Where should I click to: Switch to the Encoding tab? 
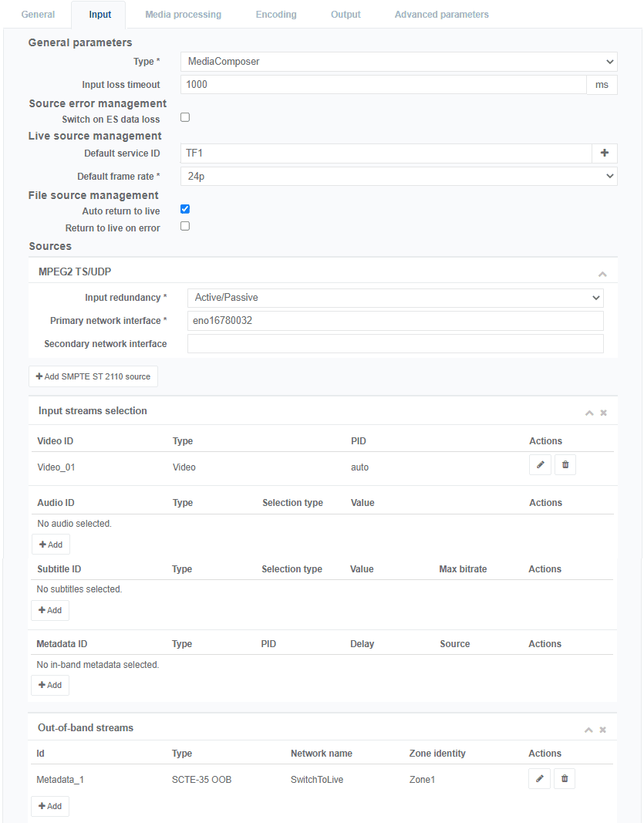(x=275, y=14)
